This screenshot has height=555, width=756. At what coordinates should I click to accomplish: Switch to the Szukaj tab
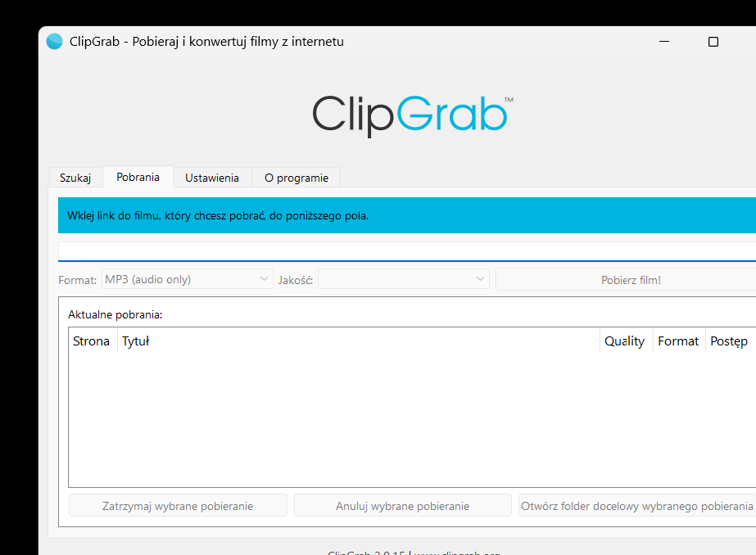pyautogui.click(x=75, y=178)
